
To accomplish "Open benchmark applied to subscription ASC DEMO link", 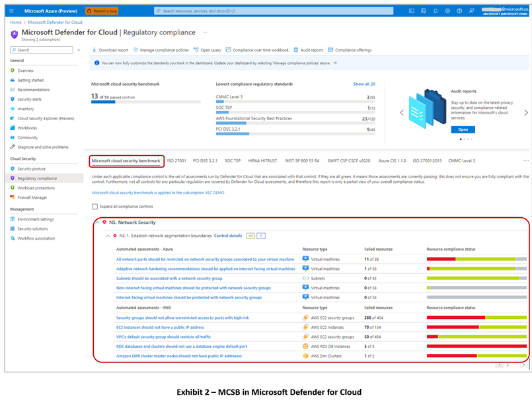I will point(158,193).
